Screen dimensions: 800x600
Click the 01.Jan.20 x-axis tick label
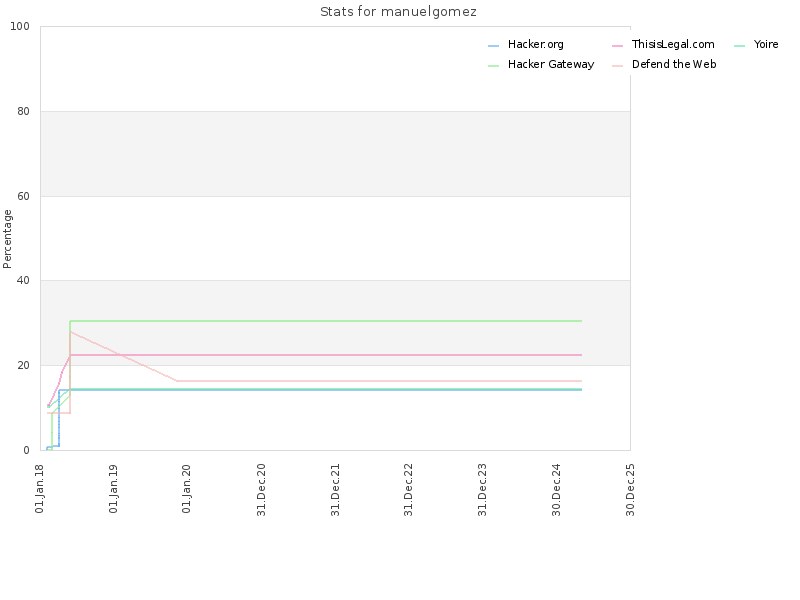pos(186,488)
